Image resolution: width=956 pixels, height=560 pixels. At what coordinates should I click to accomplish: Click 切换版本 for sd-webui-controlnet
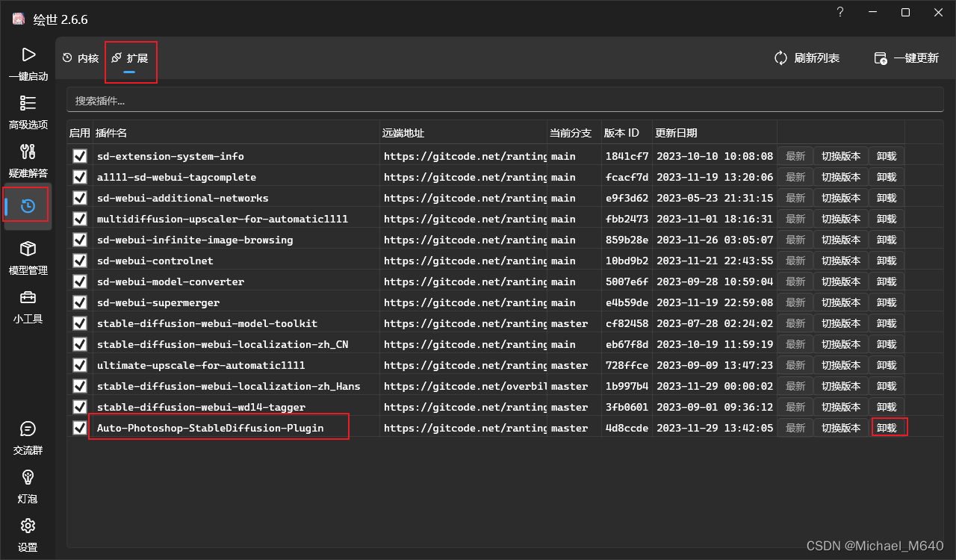[841, 261]
